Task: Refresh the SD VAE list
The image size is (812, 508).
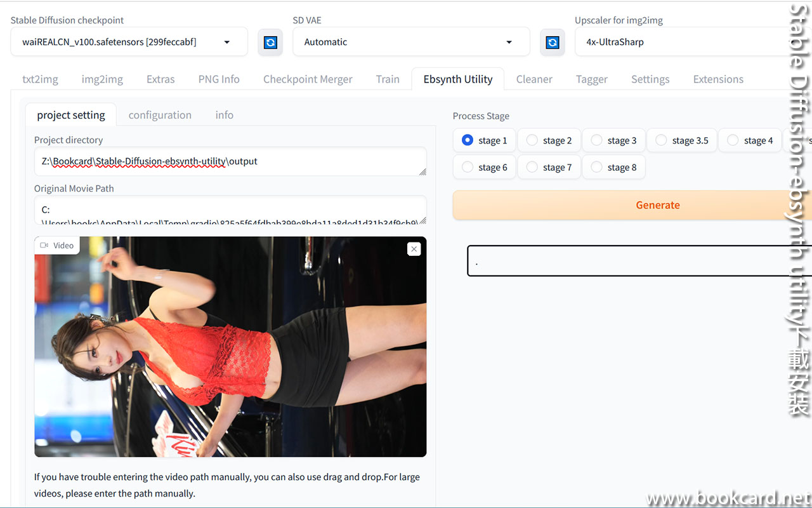Action: click(552, 42)
